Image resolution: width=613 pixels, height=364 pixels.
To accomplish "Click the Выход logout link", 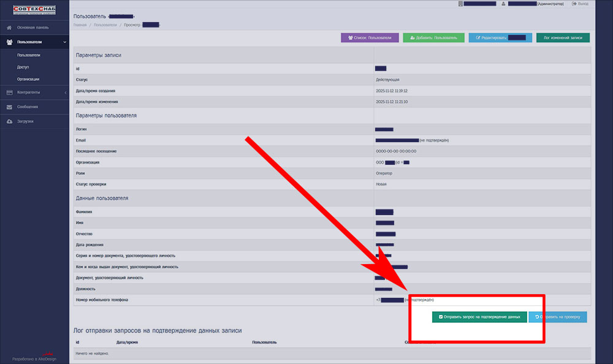I will (x=581, y=4).
